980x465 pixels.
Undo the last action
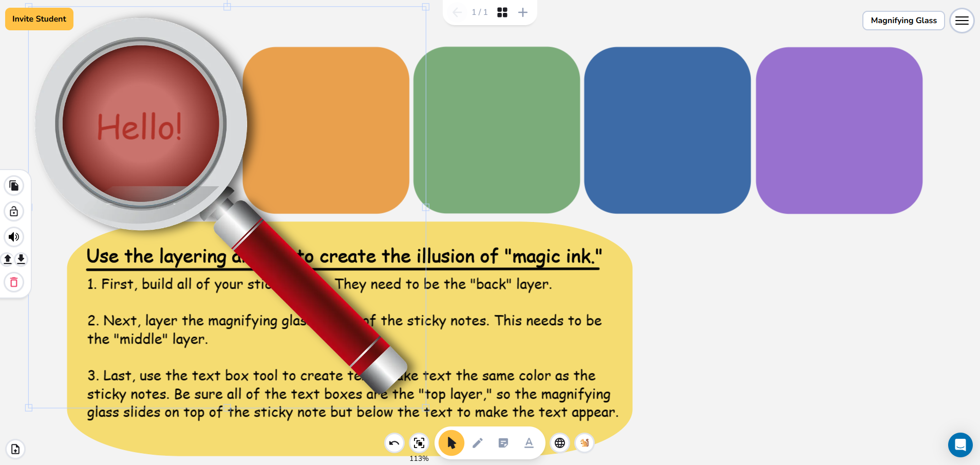pyautogui.click(x=394, y=443)
